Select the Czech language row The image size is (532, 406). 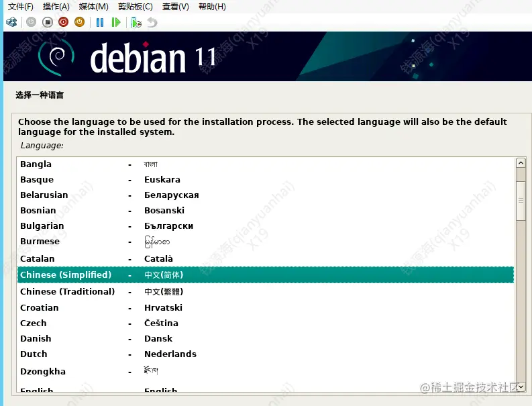coord(265,323)
